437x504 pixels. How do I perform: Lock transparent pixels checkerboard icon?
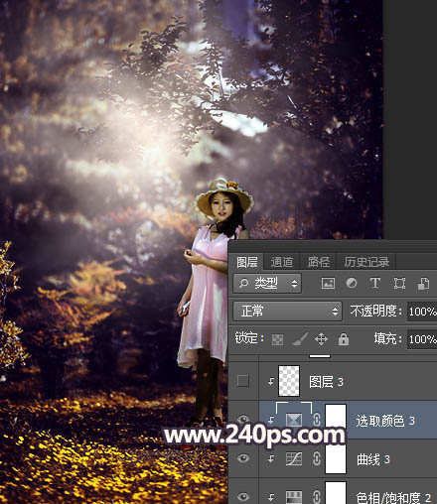(x=277, y=339)
